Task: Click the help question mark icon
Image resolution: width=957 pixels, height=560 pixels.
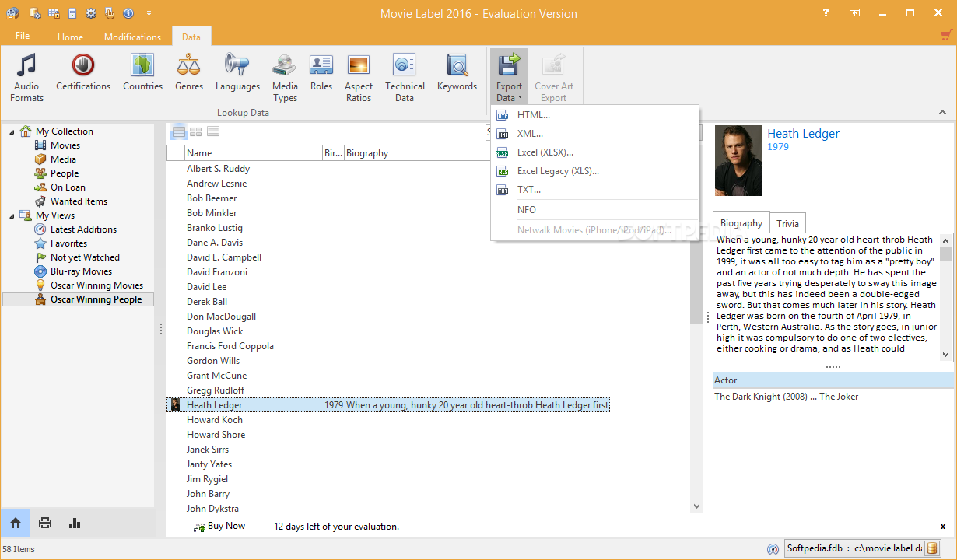Action: tap(826, 13)
